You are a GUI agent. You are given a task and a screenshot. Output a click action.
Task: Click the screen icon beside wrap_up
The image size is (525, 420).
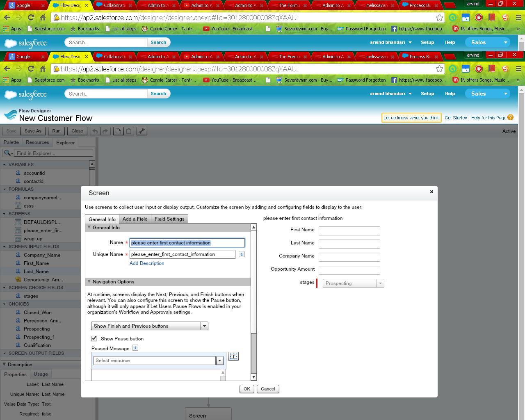[18, 239]
